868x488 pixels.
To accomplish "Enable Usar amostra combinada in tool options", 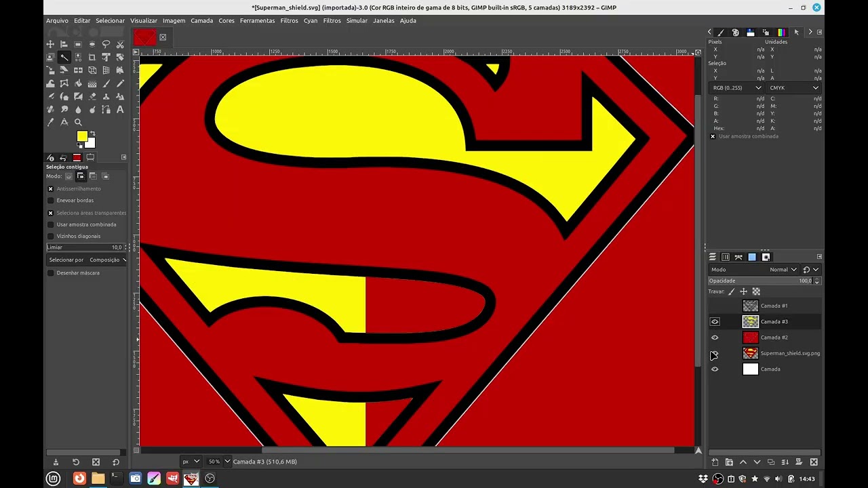I will 50,224.
